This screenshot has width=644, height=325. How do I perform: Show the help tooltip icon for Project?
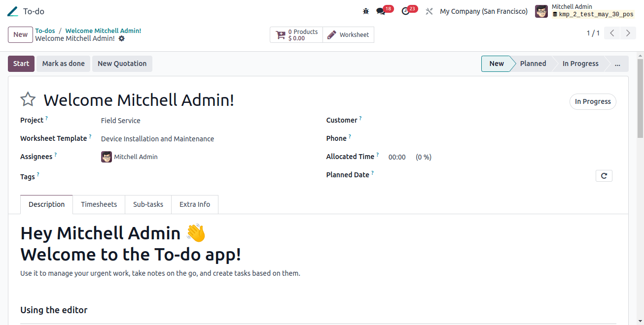47,118
